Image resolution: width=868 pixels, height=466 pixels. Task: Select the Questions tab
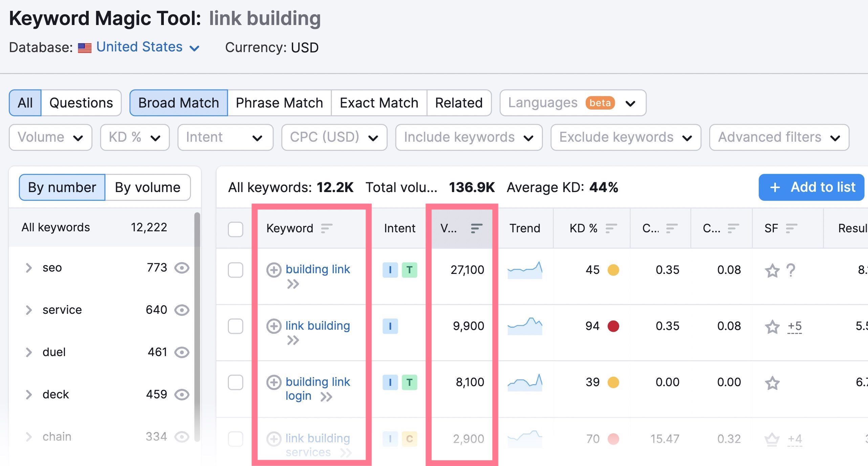81,103
